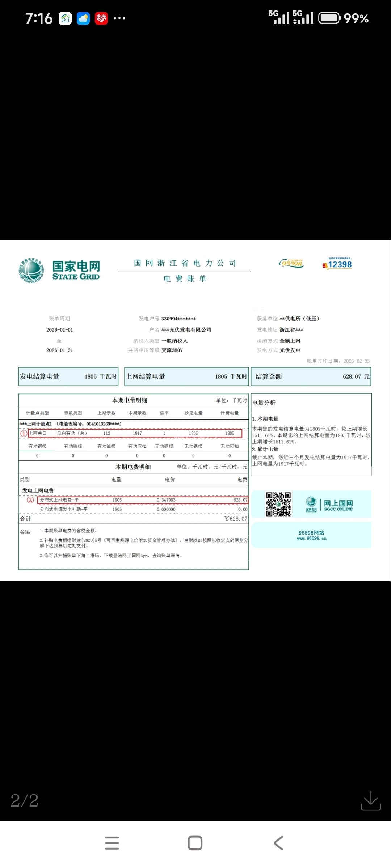Screen dimensions: 391x868
Task: Tap the blue cloud weather notification icon
Action: click(x=83, y=18)
